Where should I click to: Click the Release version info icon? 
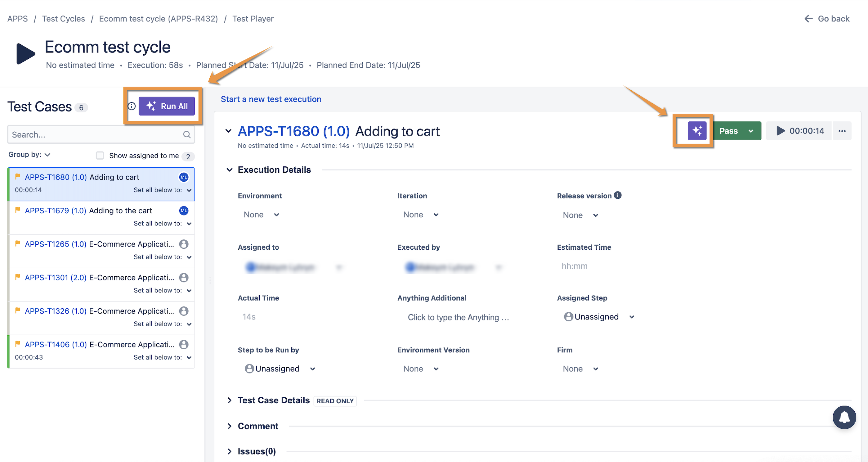click(617, 195)
